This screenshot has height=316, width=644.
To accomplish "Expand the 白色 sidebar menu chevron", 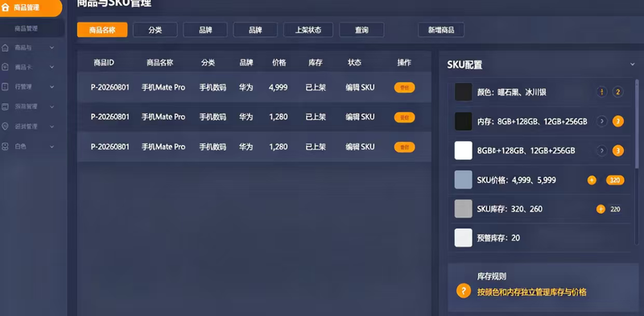I will click(52, 147).
